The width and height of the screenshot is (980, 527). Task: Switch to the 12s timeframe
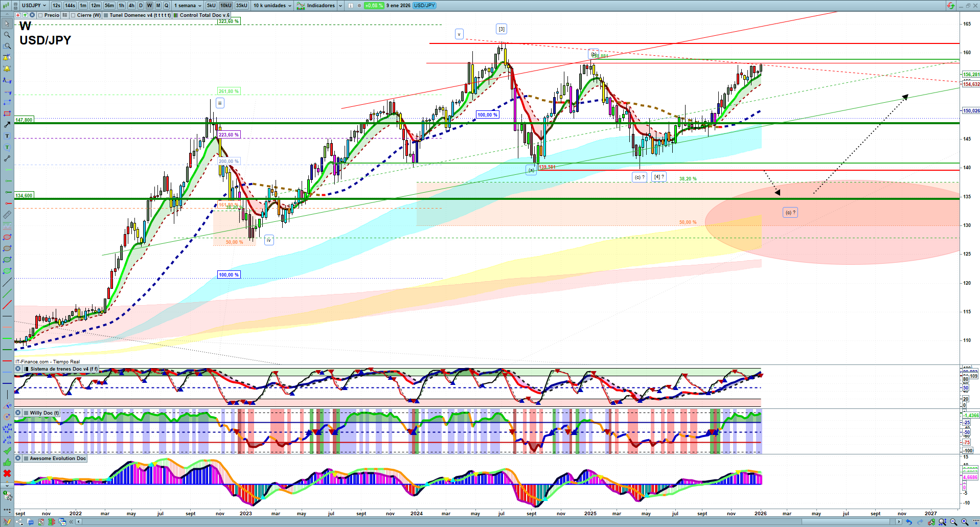tap(56, 6)
